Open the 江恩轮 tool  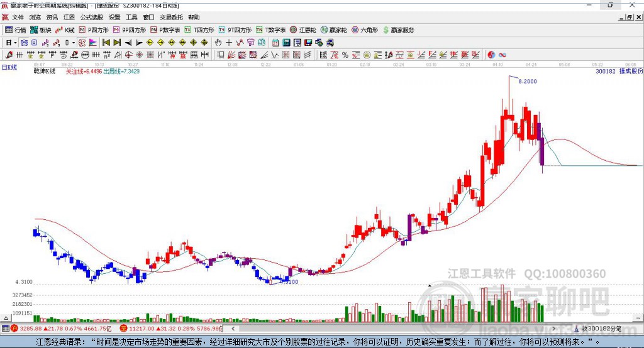(x=303, y=30)
